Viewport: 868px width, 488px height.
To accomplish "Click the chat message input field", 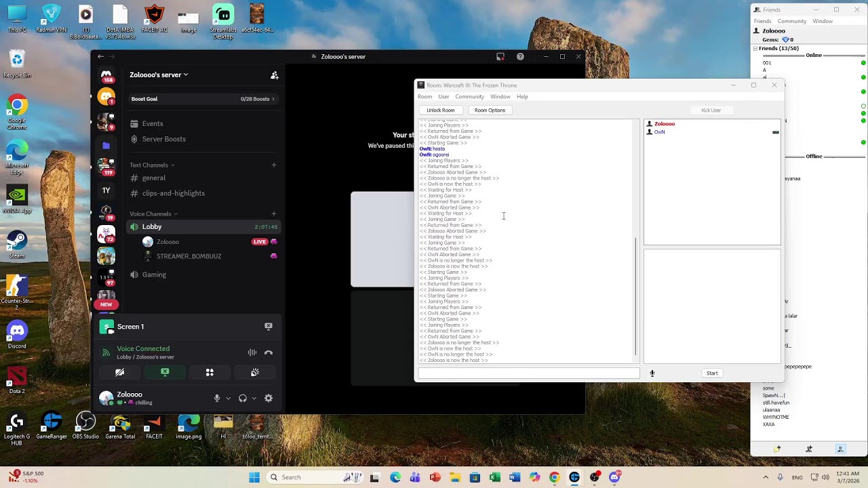I will click(x=529, y=373).
